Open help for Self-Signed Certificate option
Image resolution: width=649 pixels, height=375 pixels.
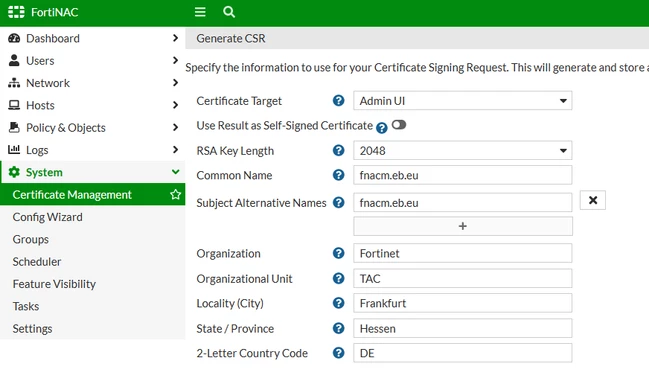382,128
